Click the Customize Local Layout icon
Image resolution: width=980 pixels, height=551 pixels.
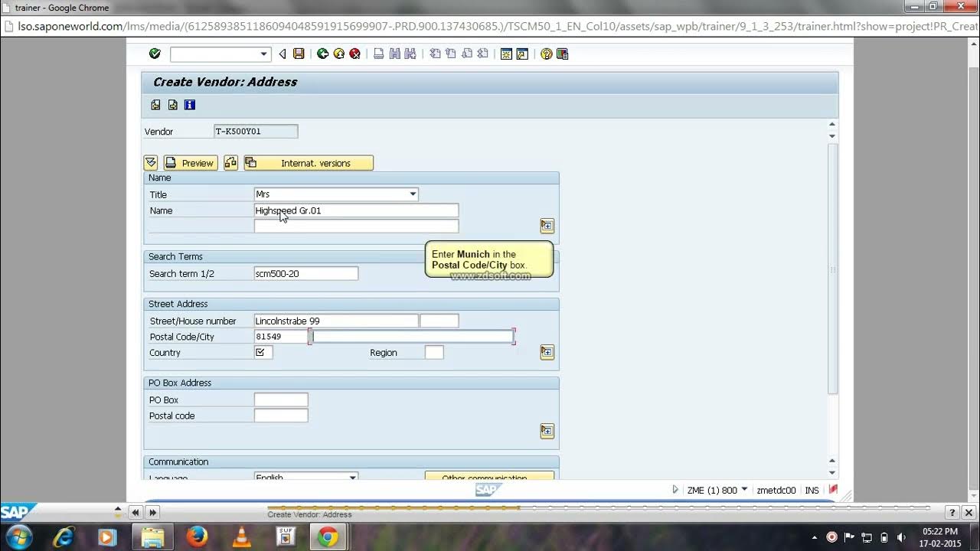pos(562,54)
